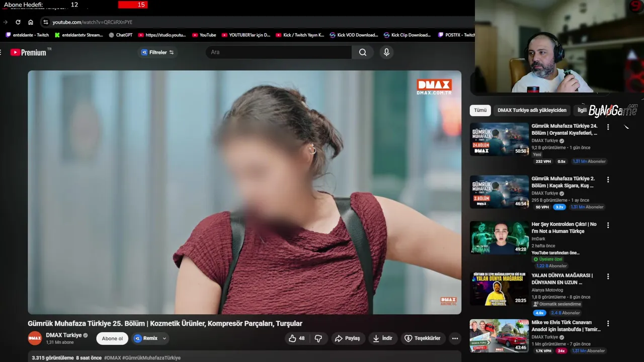Image resolution: width=644 pixels, height=362 pixels.
Task: Open the Mike ve Elvis Türk Canavarı thumbnail
Action: tap(500, 336)
